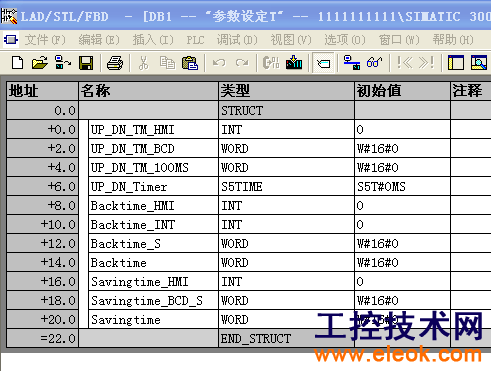
Task: Open the 视图(V) menu
Action: point(291,40)
